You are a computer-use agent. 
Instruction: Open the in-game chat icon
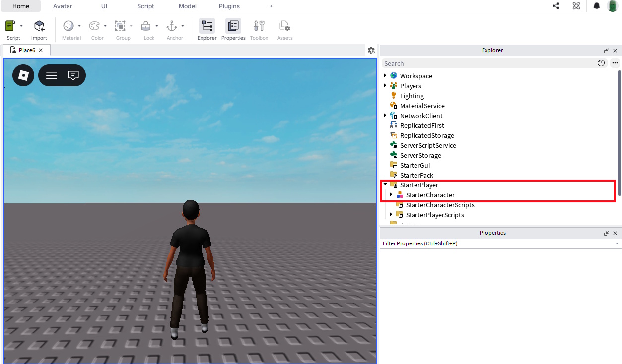pos(73,75)
